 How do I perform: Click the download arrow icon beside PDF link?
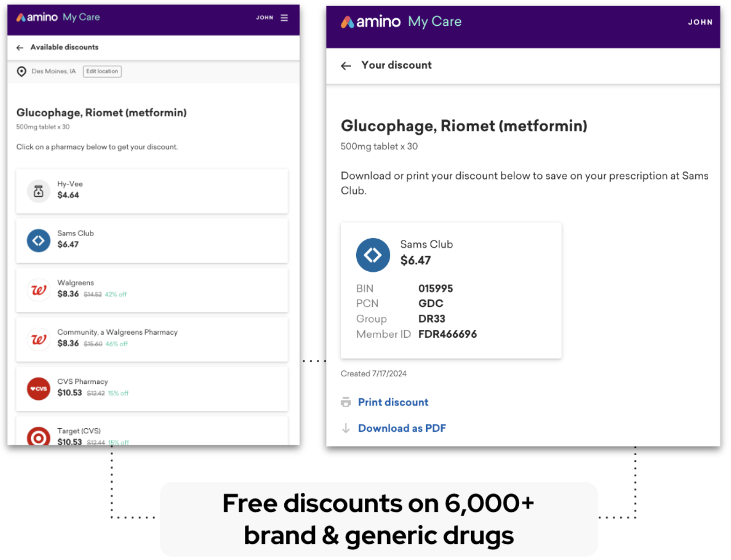tap(346, 428)
